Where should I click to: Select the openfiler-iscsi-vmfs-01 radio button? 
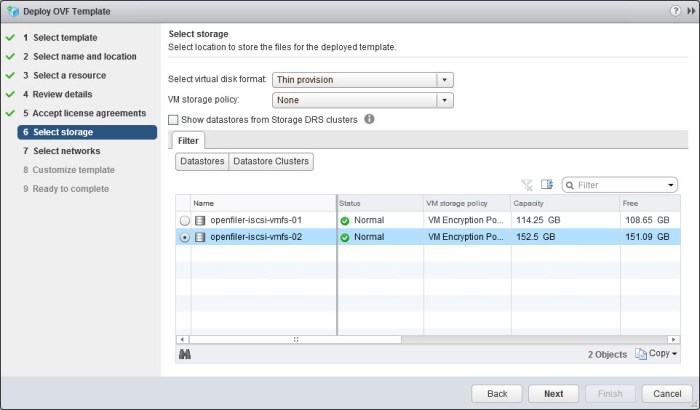(x=183, y=220)
